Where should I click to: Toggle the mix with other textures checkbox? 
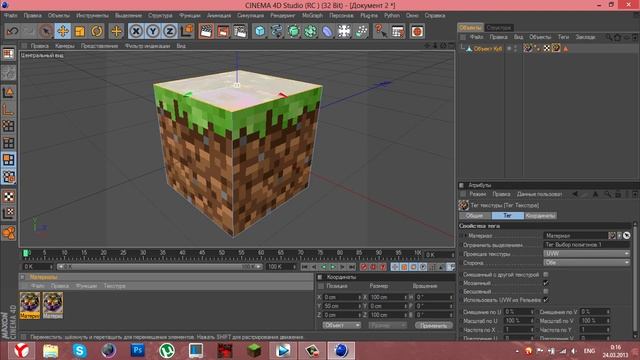(546, 274)
